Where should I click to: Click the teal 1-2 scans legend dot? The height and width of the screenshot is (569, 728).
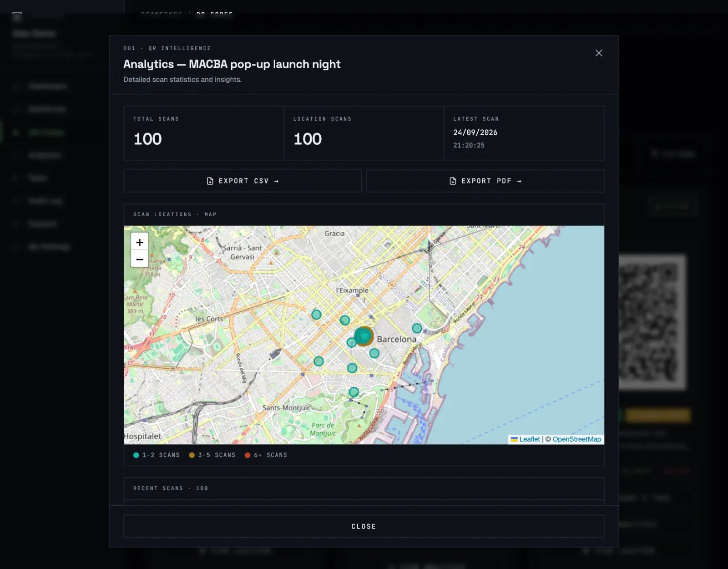(136, 455)
